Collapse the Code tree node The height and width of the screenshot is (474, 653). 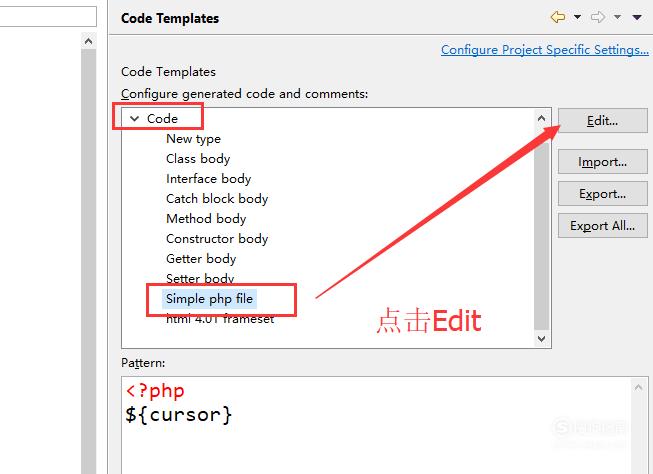pos(133,119)
